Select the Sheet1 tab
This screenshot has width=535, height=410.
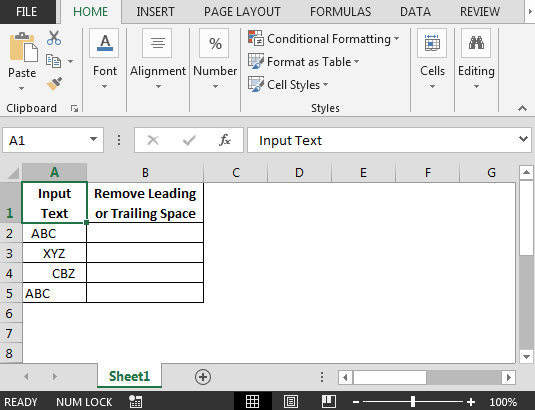(x=129, y=376)
